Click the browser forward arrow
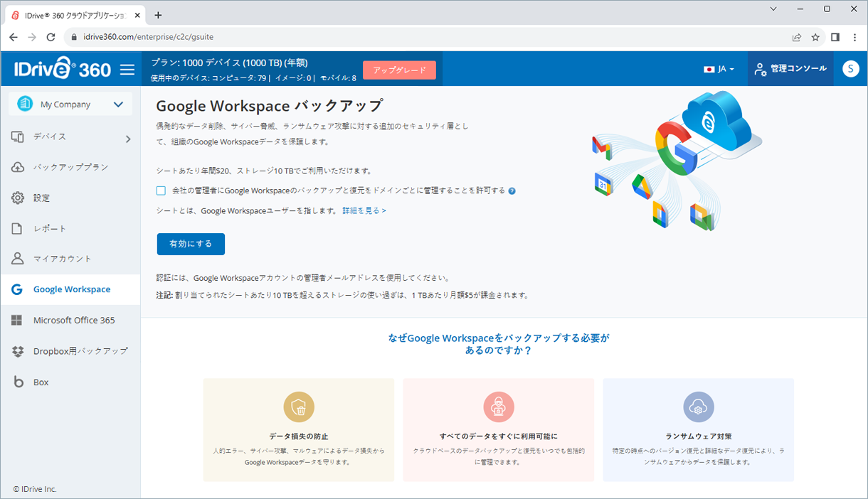The height and width of the screenshot is (499, 868). click(x=32, y=37)
